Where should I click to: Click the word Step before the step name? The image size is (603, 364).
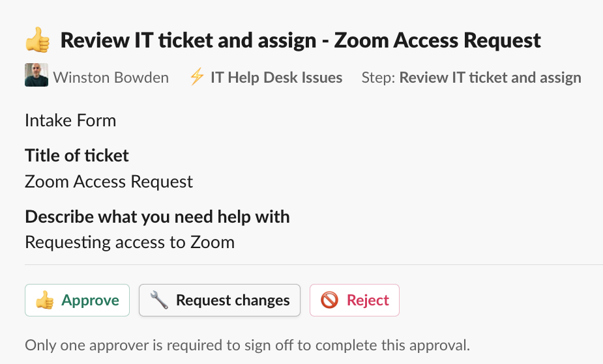pyautogui.click(x=378, y=78)
